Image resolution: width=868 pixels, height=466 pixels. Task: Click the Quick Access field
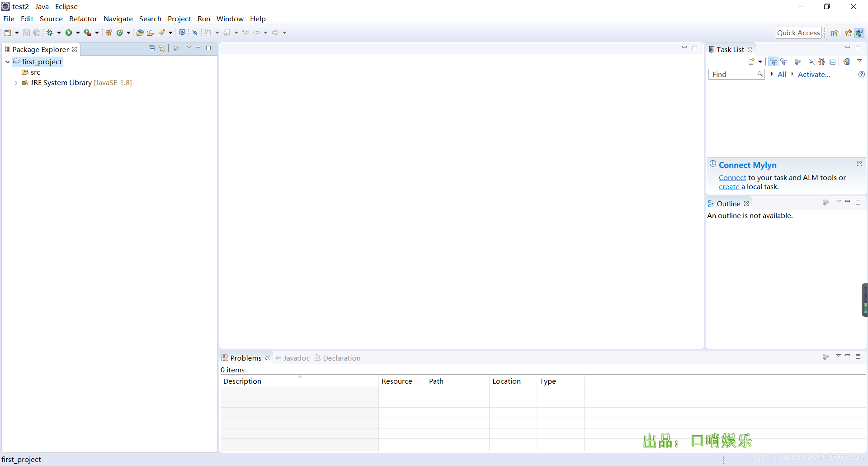click(798, 33)
